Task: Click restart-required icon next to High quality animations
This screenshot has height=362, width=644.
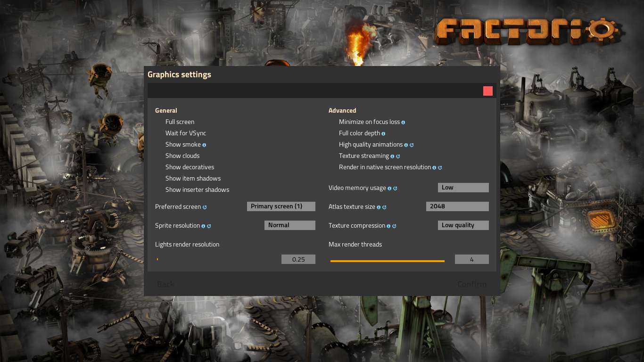Action: point(412,145)
